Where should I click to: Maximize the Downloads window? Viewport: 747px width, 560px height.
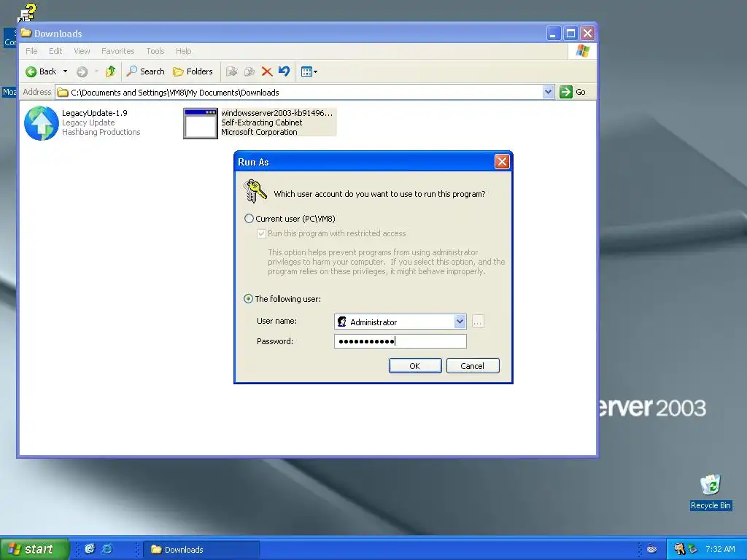(570, 34)
